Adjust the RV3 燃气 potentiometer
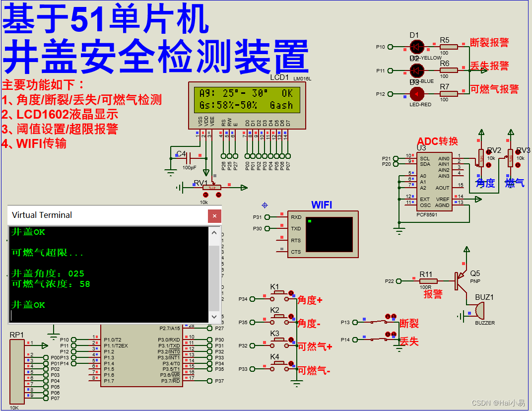 pos(510,159)
